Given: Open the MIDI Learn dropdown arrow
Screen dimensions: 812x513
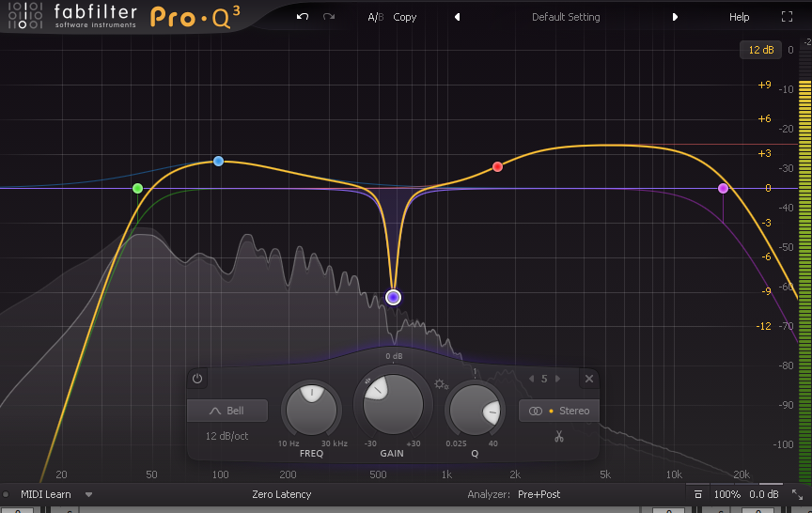Looking at the screenshot, I should [88, 494].
